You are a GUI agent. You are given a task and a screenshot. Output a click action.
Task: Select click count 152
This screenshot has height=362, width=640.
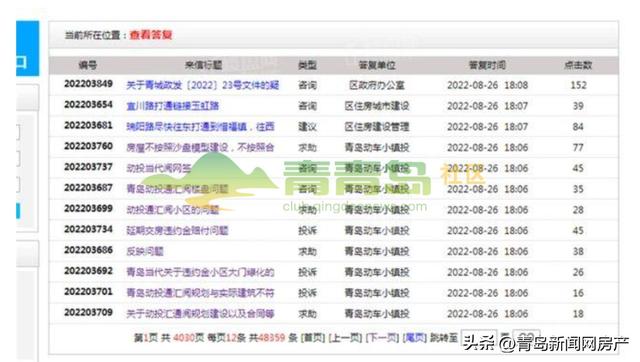[578, 85]
